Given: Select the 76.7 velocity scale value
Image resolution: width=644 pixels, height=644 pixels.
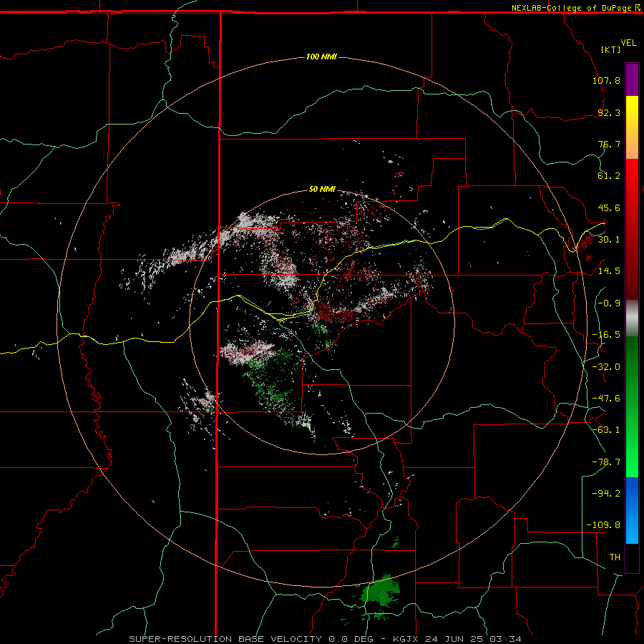Looking at the screenshot, I should [x=609, y=144].
